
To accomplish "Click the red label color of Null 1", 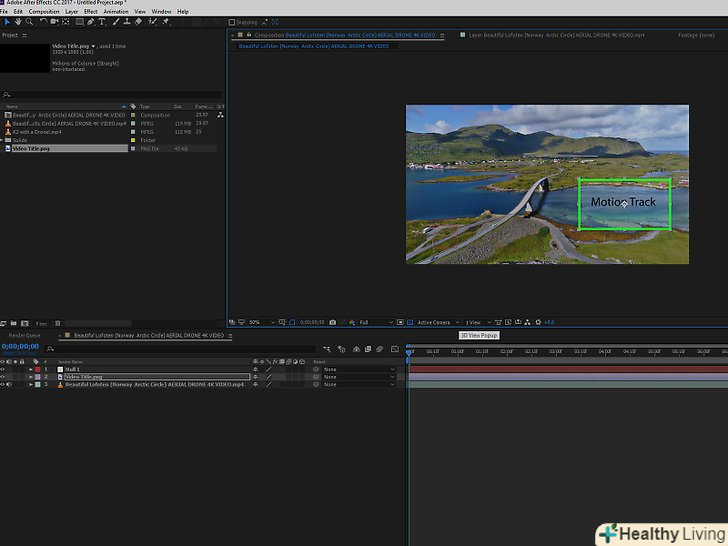I will click(37, 369).
